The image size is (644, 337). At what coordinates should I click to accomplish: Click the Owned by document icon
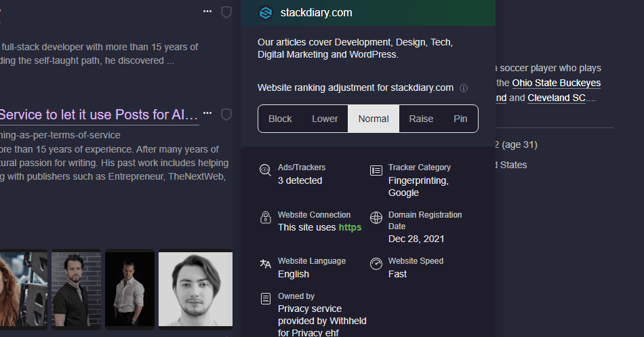(266, 299)
